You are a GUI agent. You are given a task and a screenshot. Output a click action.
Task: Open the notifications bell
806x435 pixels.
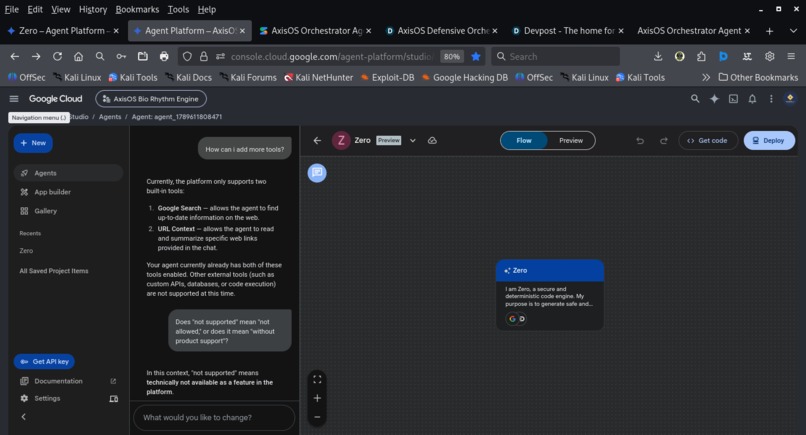752,99
